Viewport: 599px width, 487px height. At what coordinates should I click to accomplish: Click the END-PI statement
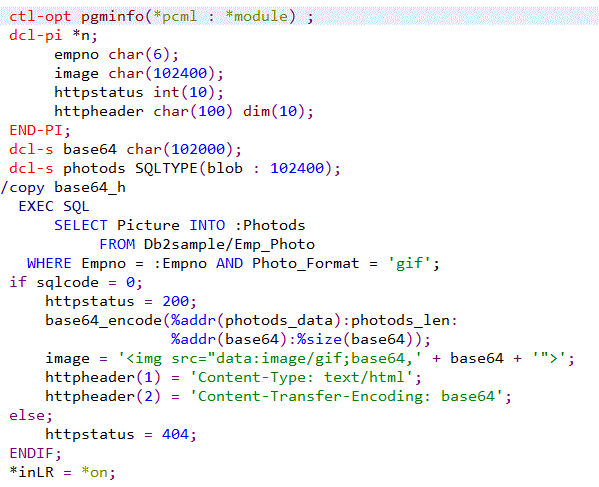point(40,131)
